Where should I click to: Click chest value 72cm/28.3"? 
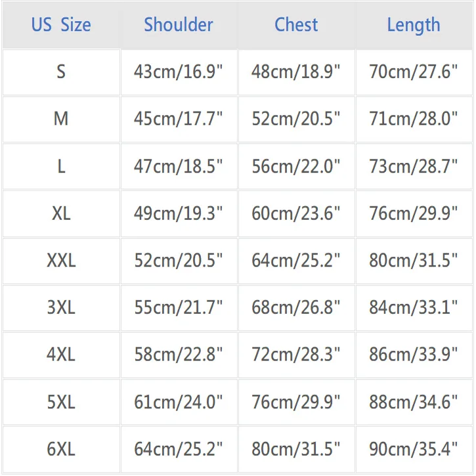click(x=296, y=355)
